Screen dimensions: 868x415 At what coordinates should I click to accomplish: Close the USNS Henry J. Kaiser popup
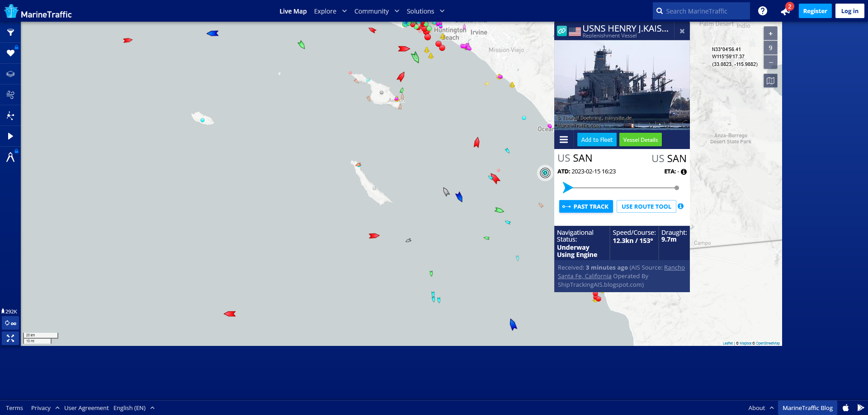pos(682,31)
